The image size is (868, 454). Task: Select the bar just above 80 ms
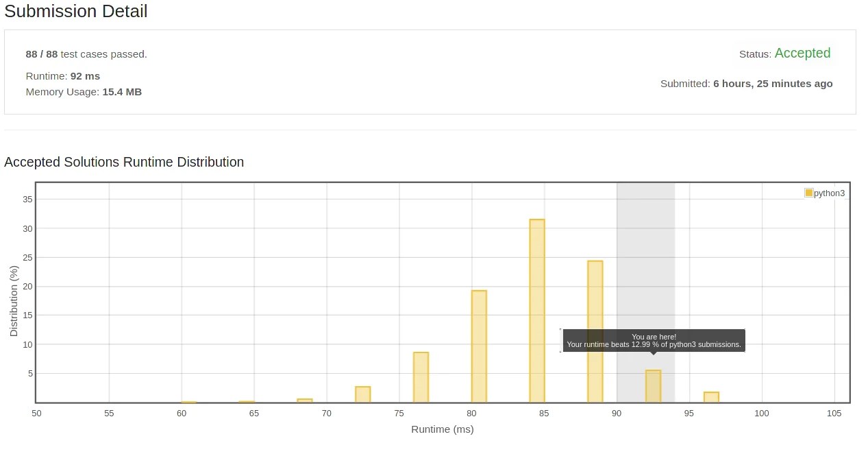pos(479,346)
